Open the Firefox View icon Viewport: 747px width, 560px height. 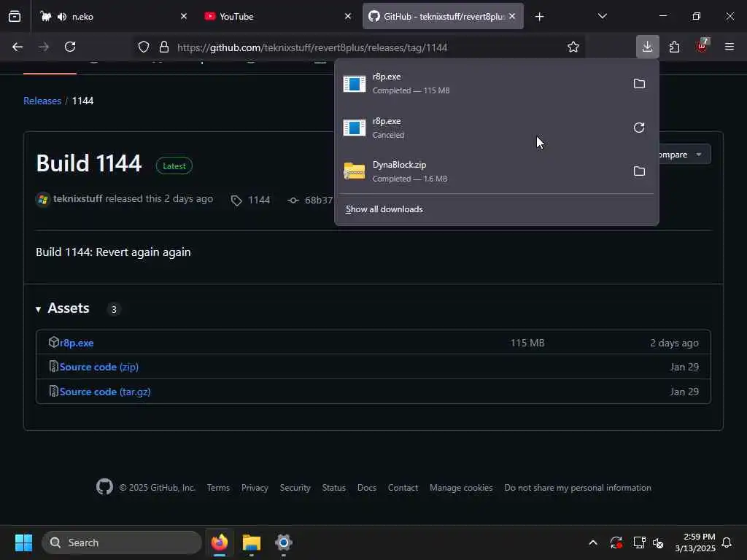pyautogui.click(x=15, y=16)
